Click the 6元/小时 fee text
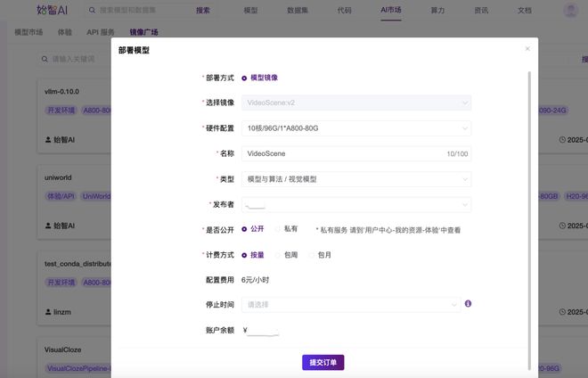This screenshot has height=378, width=588. [256, 280]
